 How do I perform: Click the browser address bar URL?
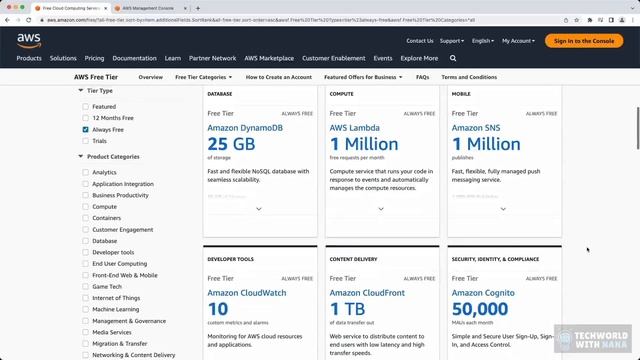[260, 20]
